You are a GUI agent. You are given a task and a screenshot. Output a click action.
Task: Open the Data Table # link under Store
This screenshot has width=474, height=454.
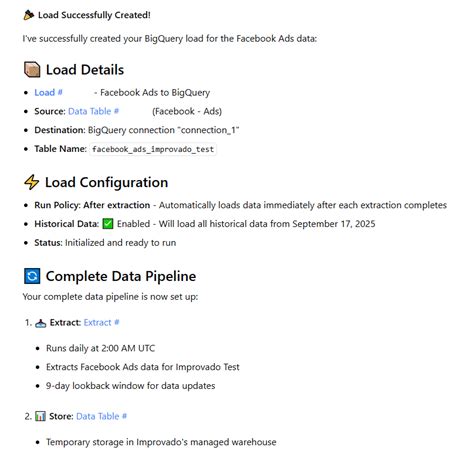101,416
